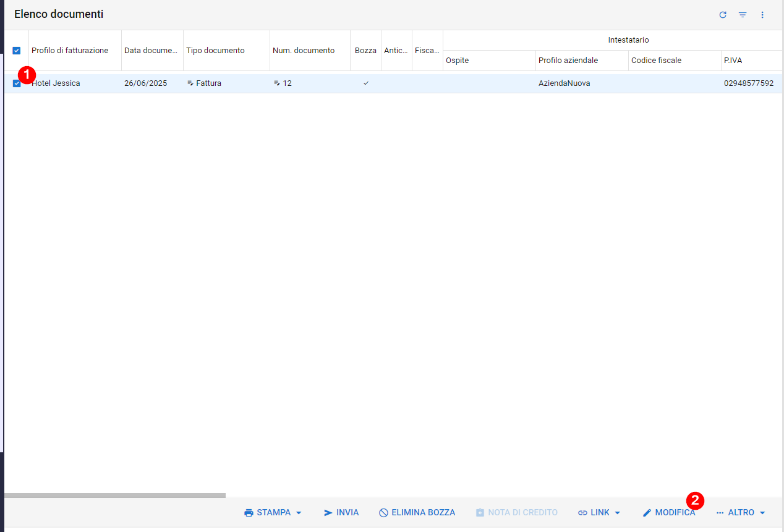Screen dimensions: 784x532
Task: Click the Elimina Bozza prohibition icon
Action: tap(383, 513)
